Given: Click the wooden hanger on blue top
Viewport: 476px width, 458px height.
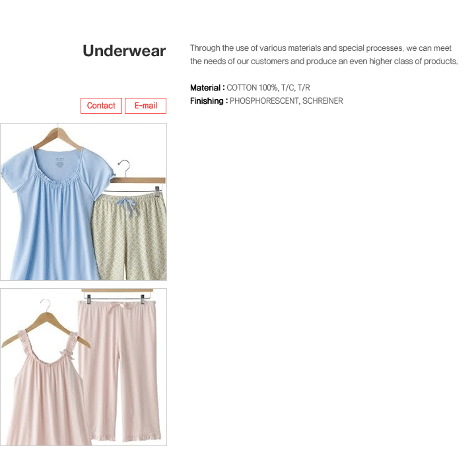Looking at the screenshot, I should (x=57, y=138).
